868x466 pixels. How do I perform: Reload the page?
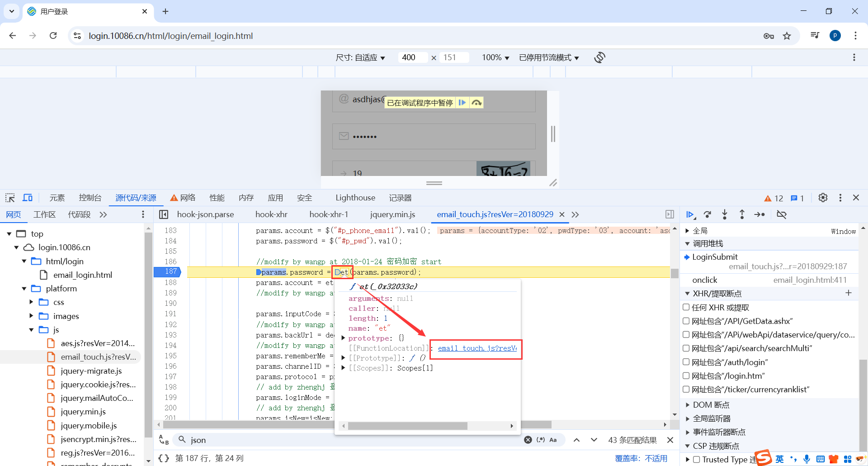click(53, 36)
